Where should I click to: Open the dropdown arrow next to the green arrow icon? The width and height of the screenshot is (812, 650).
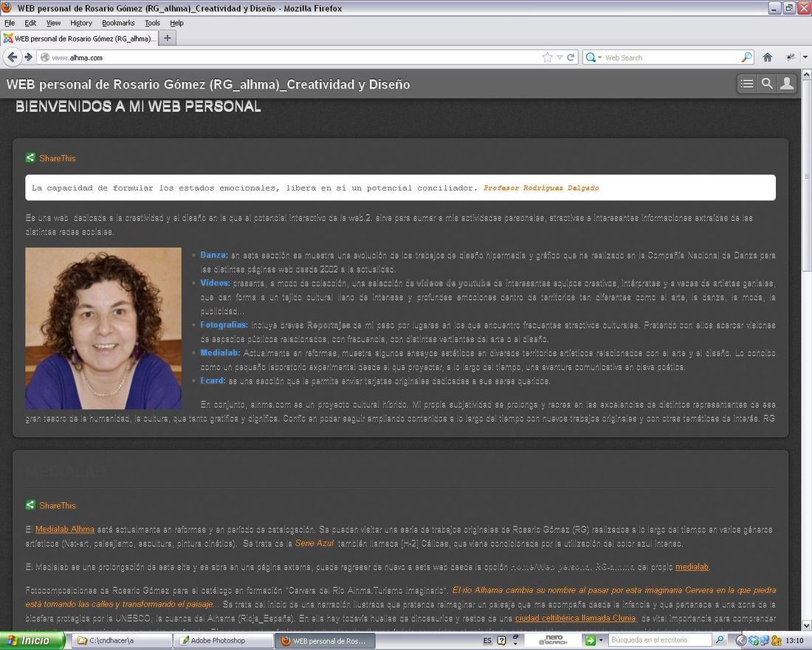tap(601, 640)
